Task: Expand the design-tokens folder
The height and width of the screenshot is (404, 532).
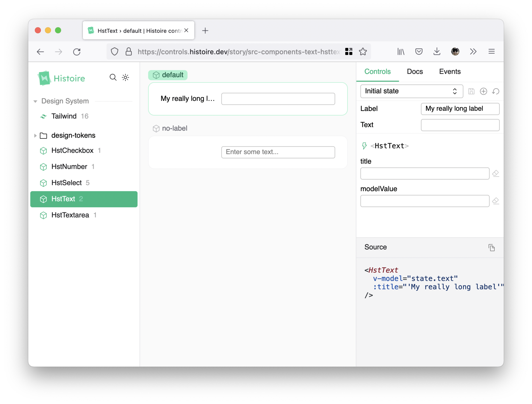Action: (x=35, y=136)
